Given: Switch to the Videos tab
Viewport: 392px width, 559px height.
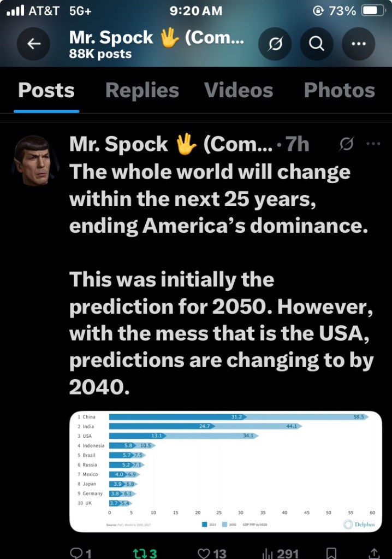Looking at the screenshot, I should click(x=239, y=91).
